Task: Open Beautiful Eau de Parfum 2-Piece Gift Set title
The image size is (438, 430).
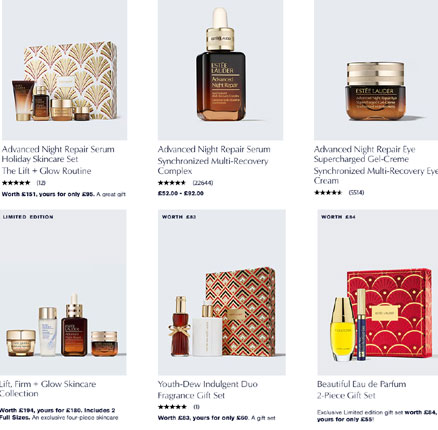Action: [x=362, y=390]
